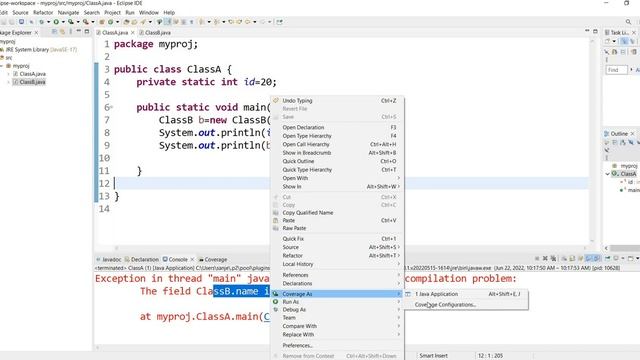Click the Debug bug toolbar icon
The image size is (640, 360).
point(42,22)
